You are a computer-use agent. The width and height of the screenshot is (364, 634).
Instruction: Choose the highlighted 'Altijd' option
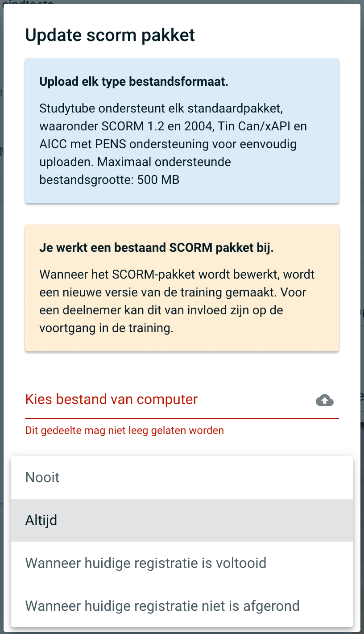point(182,520)
